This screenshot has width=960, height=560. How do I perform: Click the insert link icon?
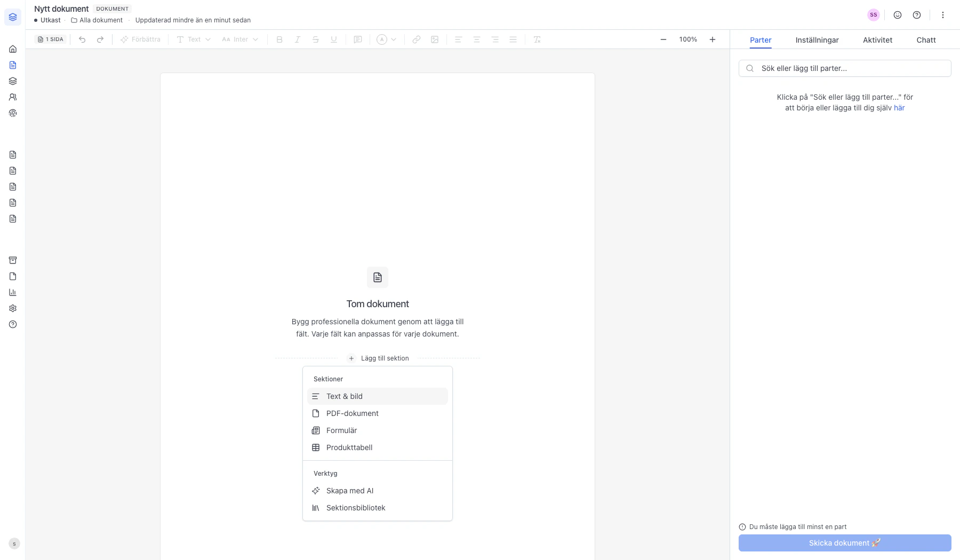[417, 39]
